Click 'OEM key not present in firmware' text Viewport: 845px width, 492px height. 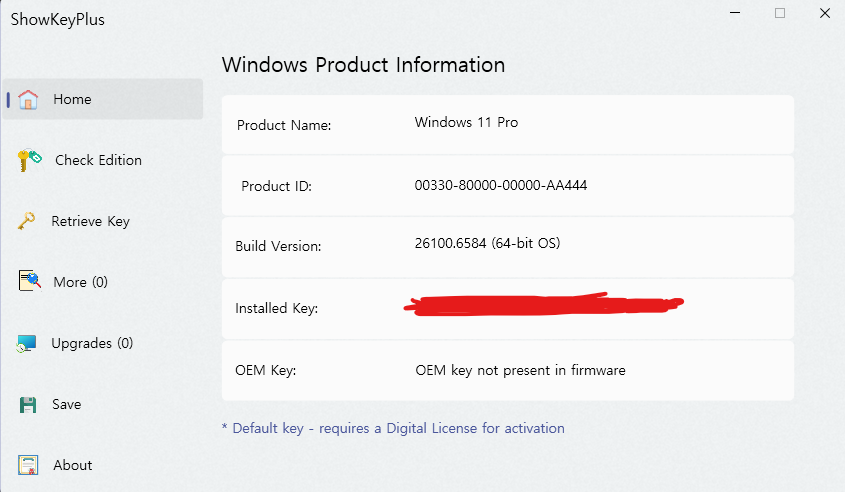[520, 370]
